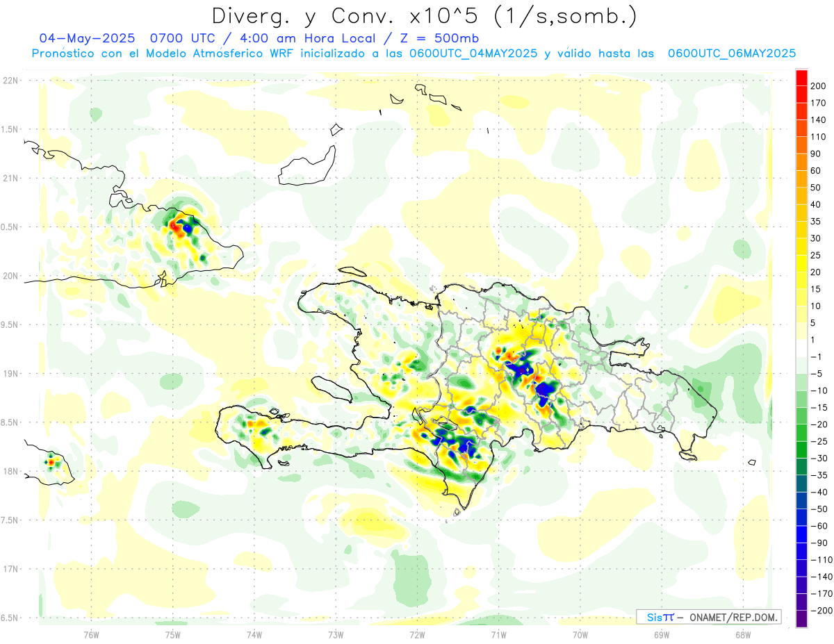Click the color scale value -200

(821, 610)
